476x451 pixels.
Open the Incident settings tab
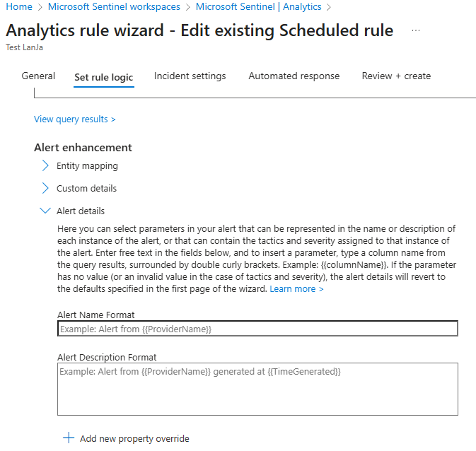pyautogui.click(x=190, y=76)
